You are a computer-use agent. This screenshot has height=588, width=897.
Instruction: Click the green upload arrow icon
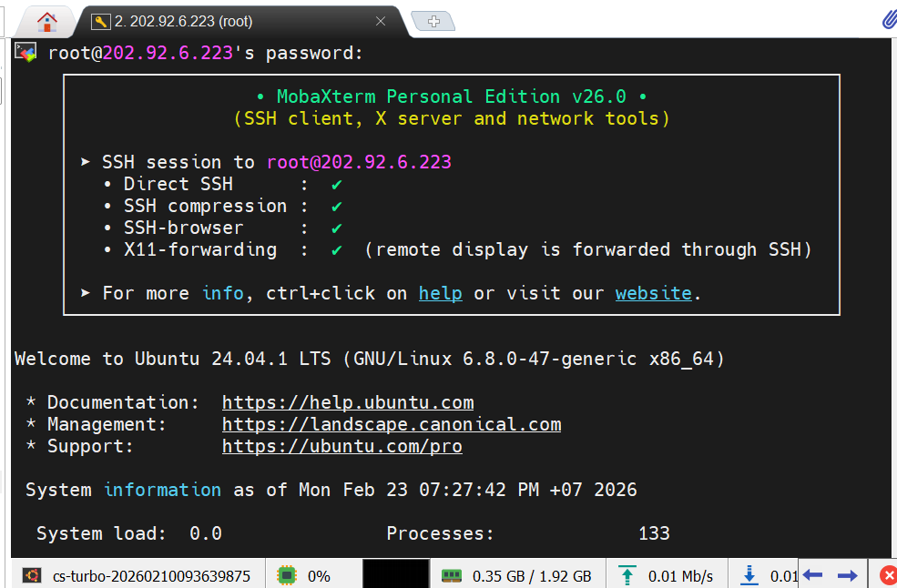627,575
